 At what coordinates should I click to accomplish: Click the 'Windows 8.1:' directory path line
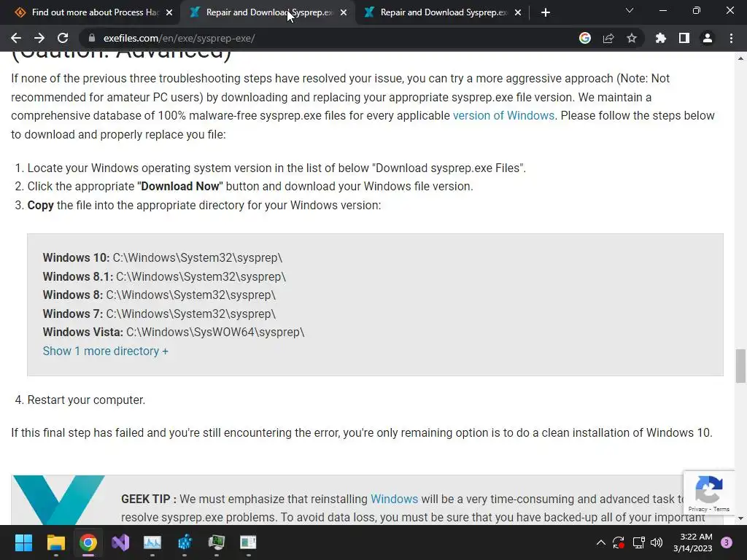pyautogui.click(x=164, y=276)
